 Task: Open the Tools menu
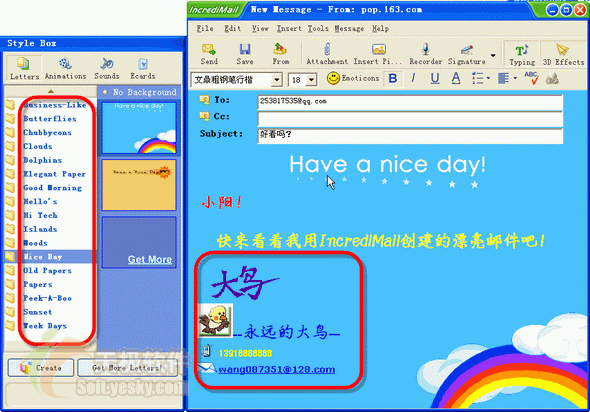[x=318, y=29]
